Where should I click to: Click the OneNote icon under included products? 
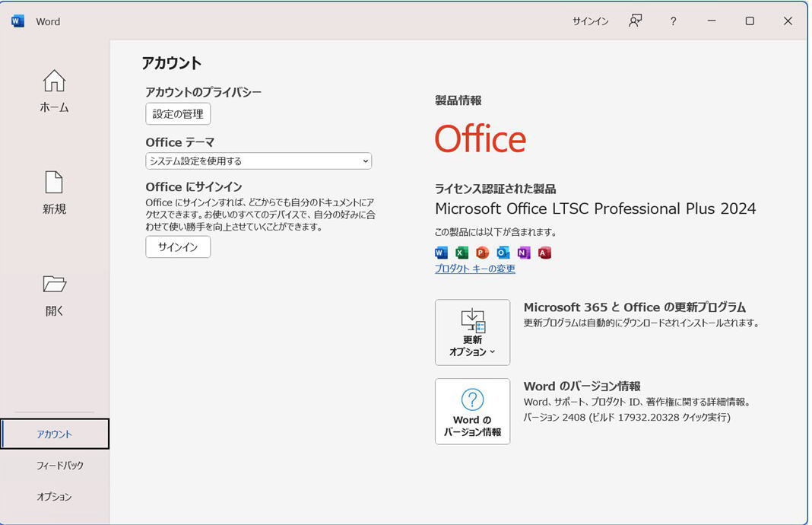tap(523, 253)
